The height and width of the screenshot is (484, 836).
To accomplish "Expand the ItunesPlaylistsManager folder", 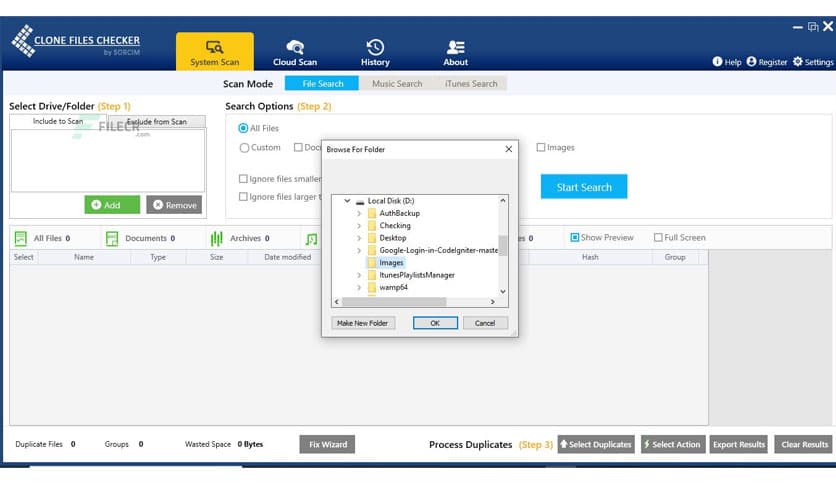I will point(359,275).
